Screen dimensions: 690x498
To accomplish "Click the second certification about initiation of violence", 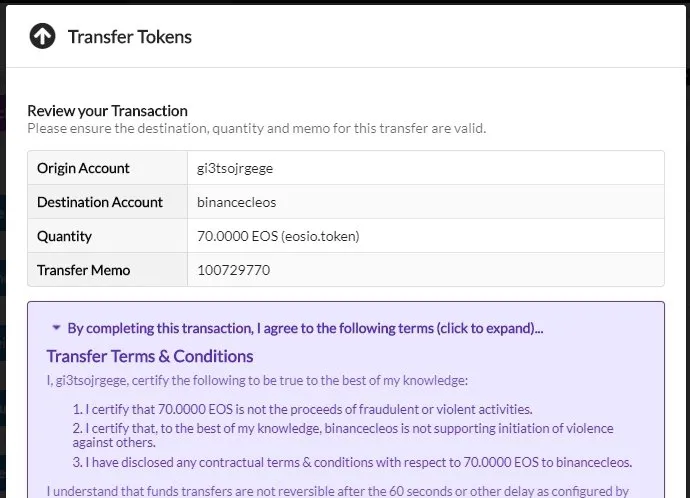I will pos(343,435).
